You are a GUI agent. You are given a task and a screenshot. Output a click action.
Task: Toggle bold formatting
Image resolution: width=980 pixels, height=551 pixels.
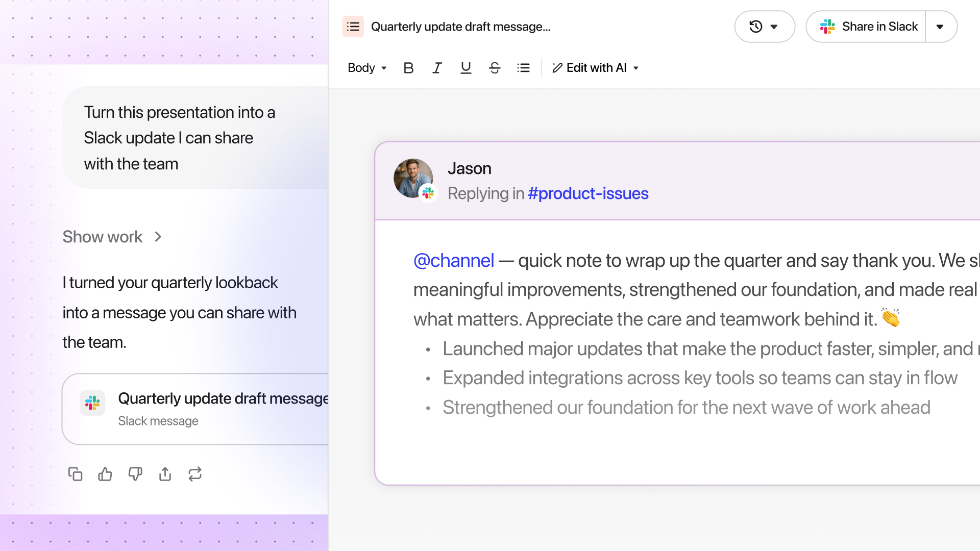click(x=408, y=68)
